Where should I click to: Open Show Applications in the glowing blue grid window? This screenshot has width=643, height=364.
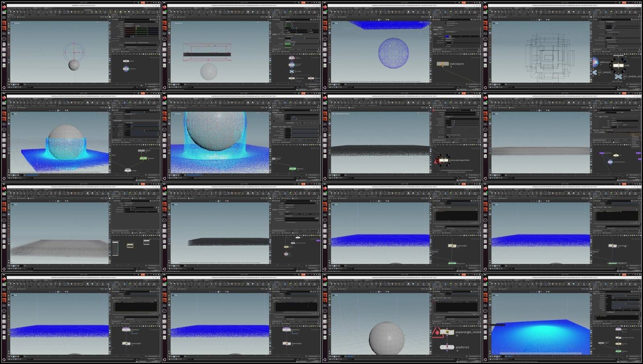coord(486,359)
